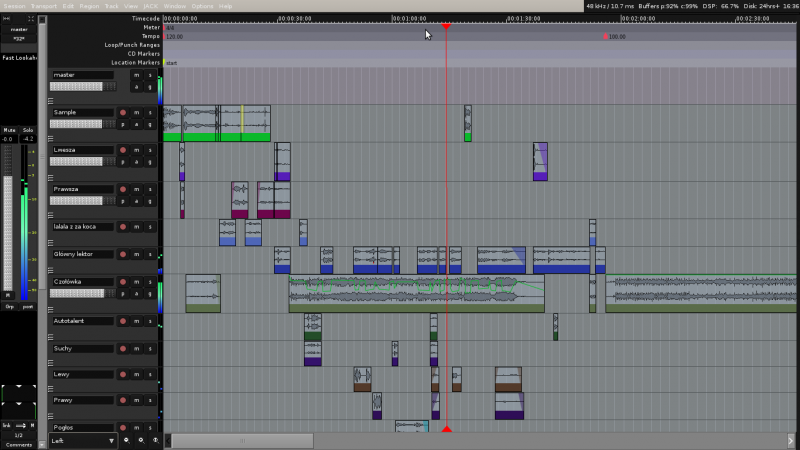800x450 pixels.
Task: Open the Czołówka track playlist menu
Action: coord(123,294)
